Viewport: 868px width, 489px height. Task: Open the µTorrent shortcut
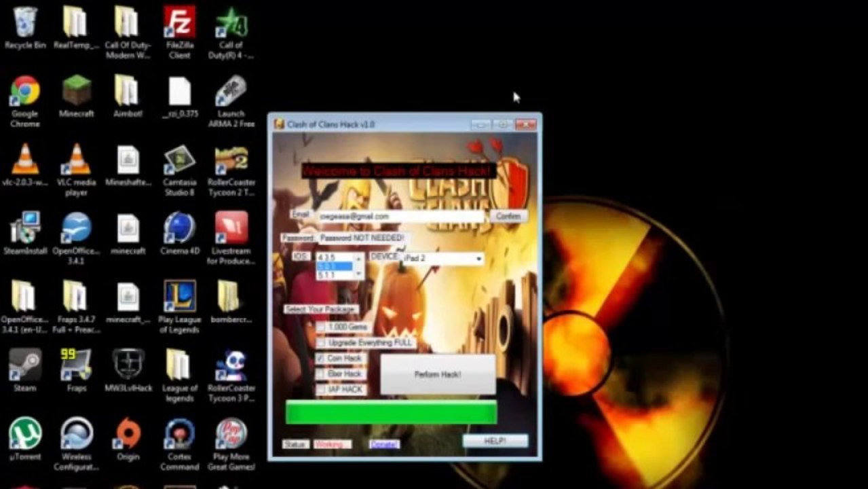pos(25,439)
